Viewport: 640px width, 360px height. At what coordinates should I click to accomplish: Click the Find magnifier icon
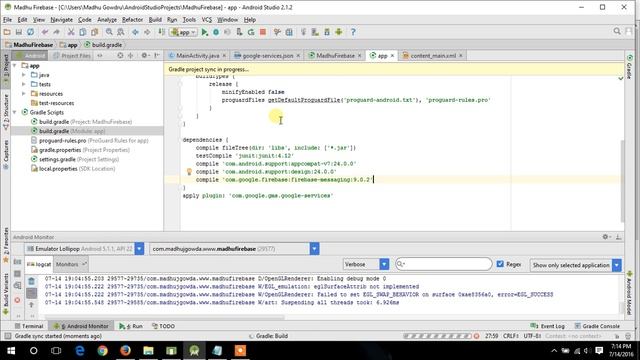(x=109, y=32)
